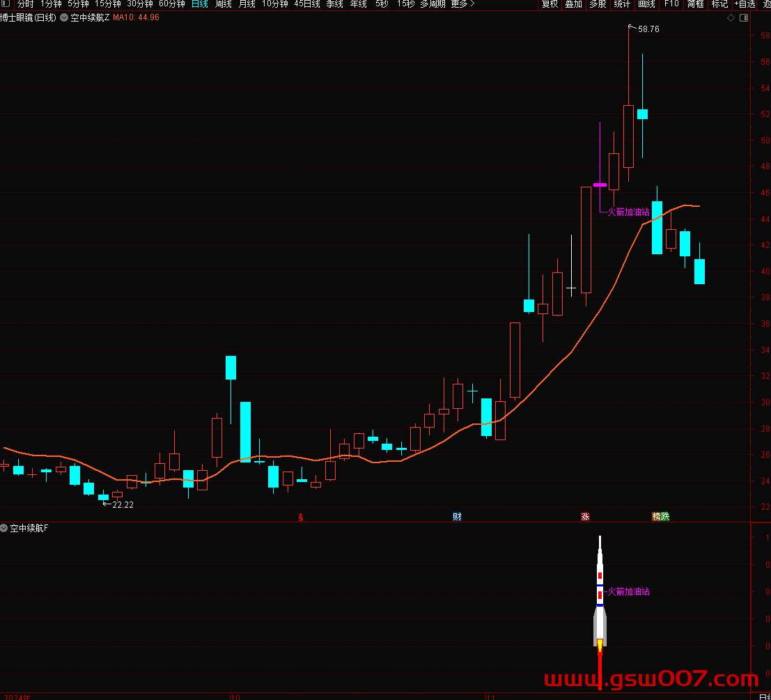Select the 5分钟 period
This screenshot has width=771, height=700.
[78, 4]
